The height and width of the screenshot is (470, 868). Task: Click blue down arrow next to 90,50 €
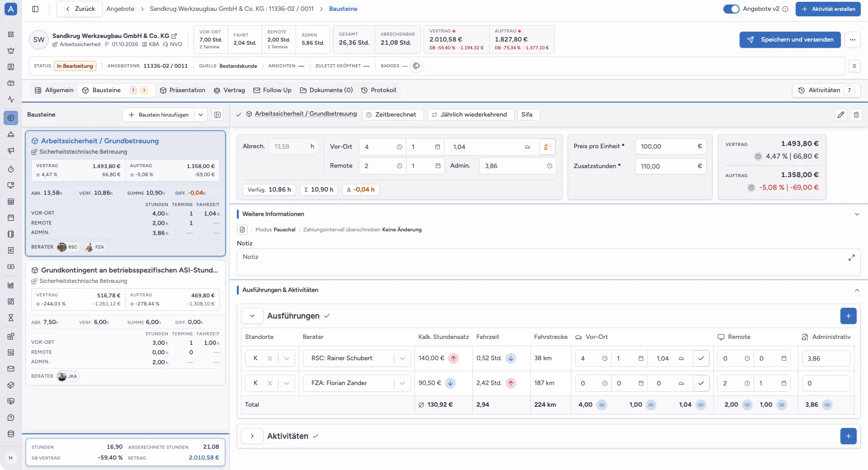(x=450, y=383)
